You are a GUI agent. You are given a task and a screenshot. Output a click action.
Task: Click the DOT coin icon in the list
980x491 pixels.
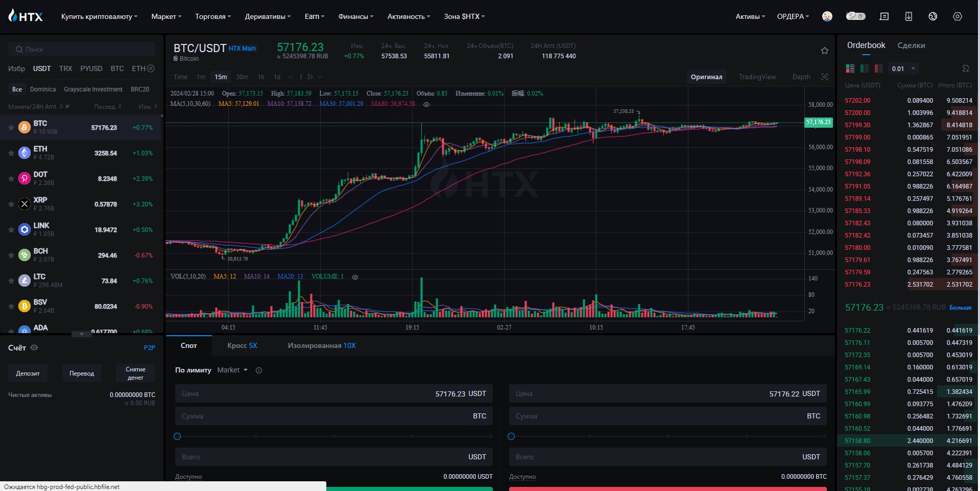coord(25,178)
